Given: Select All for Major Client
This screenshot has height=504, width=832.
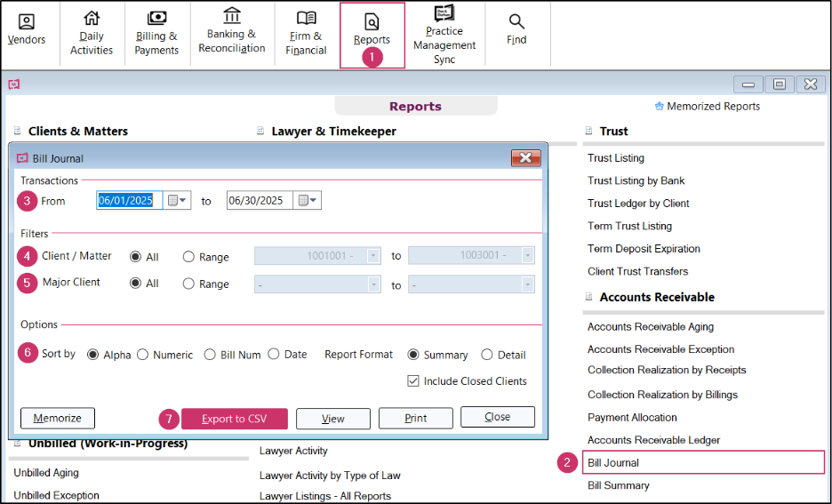Looking at the screenshot, I should click(x=135, y=284).
